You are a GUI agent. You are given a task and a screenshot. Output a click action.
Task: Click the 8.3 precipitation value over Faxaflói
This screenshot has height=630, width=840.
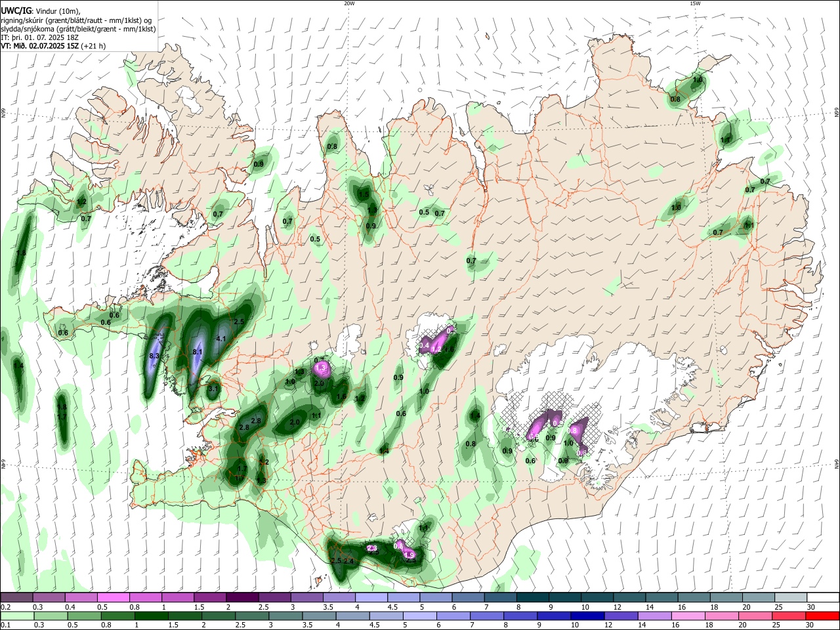(x=155, y=356)
